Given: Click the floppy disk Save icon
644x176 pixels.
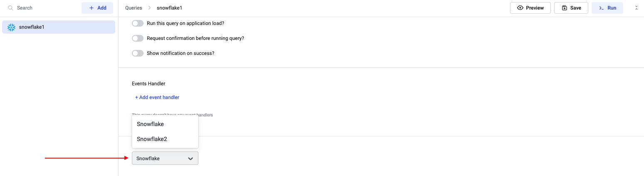Looking at the screenshot, I should [x=565, y=8].
